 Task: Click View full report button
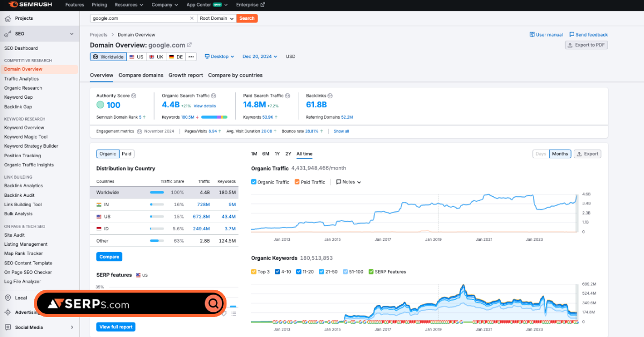116,327
